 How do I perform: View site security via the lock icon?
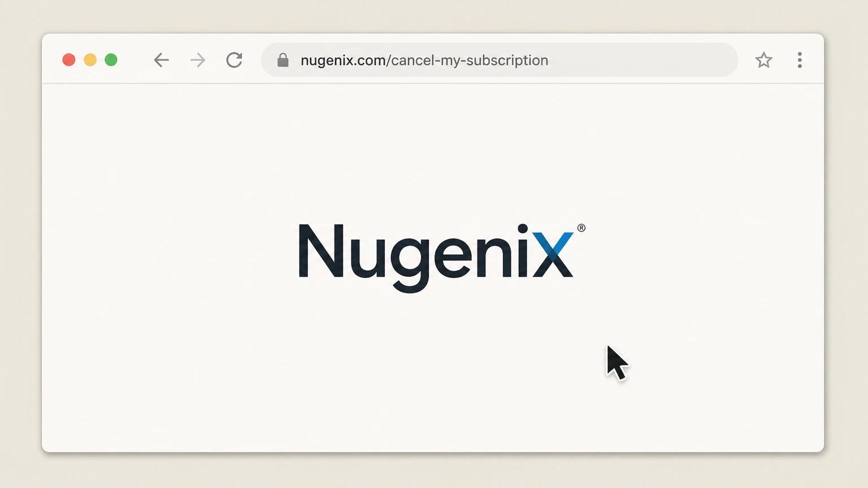[x=283, y=60]
